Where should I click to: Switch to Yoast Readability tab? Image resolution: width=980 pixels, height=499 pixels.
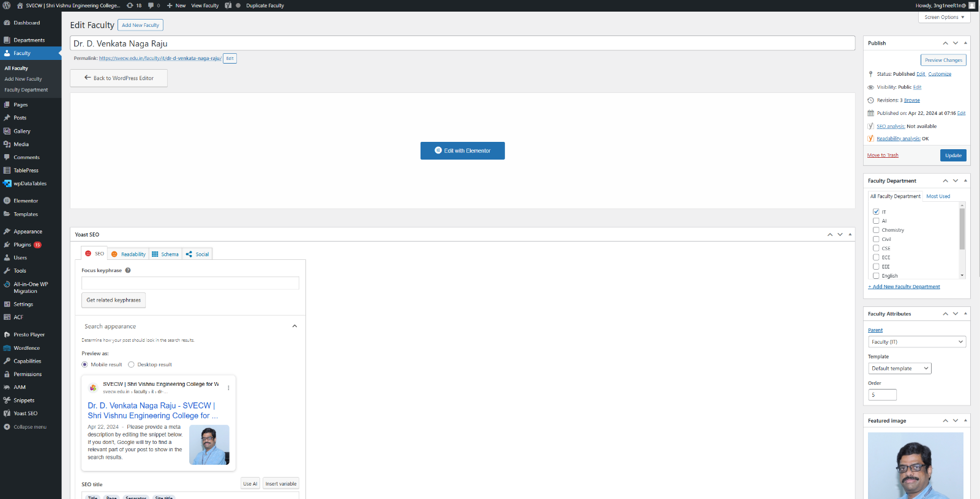(x=129, y=254)
